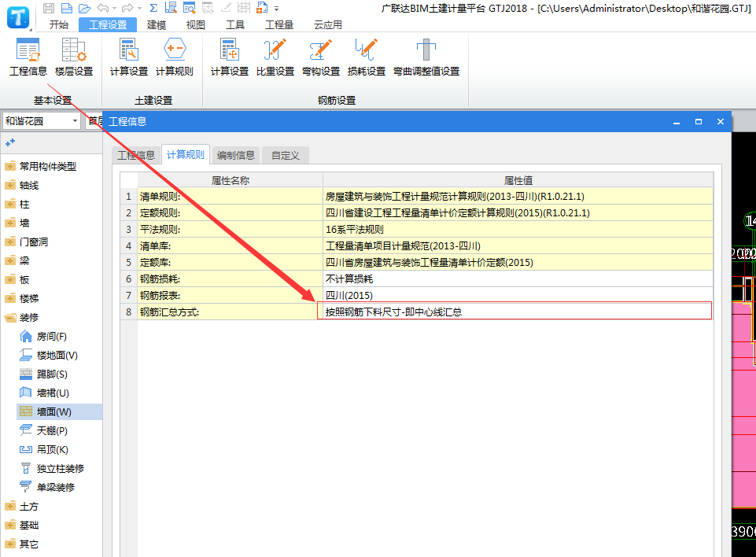756x557 pixels.
Task: Switch to 工具 ribbon tab
Action: tap(235, 24)
